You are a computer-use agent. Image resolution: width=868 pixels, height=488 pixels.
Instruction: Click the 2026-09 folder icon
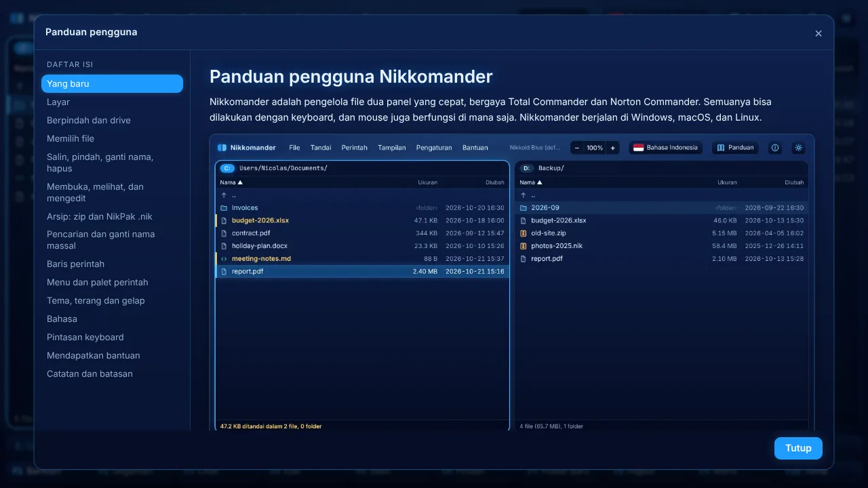523,208
